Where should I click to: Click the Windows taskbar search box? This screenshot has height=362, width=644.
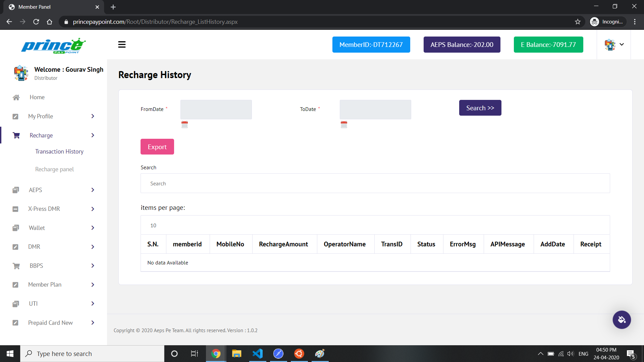(92, 354)
